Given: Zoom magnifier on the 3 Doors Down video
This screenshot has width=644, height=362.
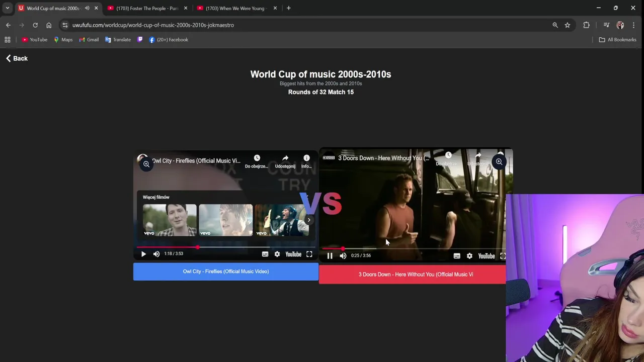Looking at the screenshot, I should click(499, 162).
